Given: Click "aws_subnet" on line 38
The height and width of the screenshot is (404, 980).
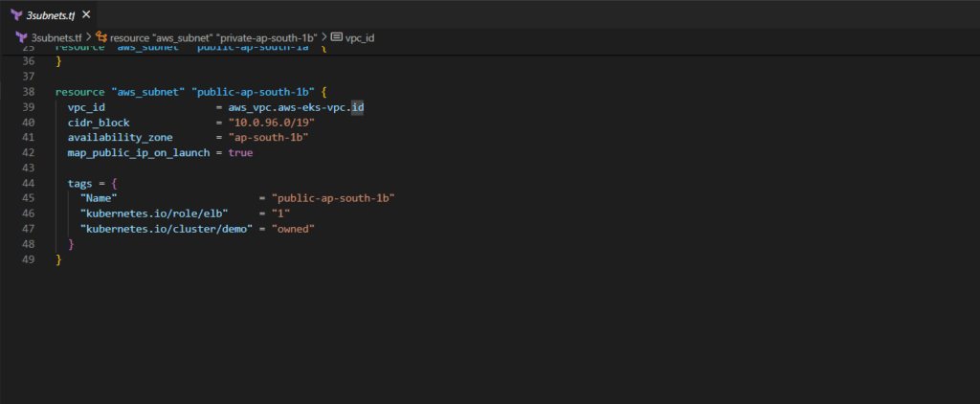Looking at the screenshot, I should tap(148, 92).
